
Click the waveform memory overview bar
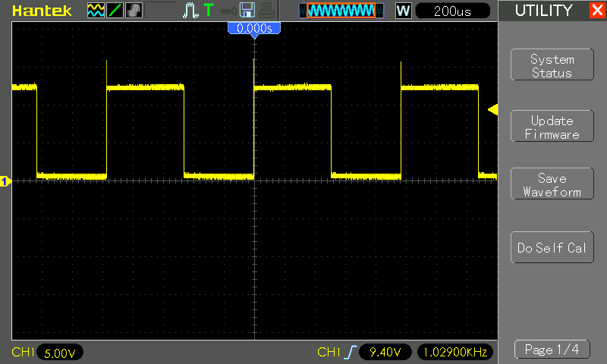tap(338, 11)
